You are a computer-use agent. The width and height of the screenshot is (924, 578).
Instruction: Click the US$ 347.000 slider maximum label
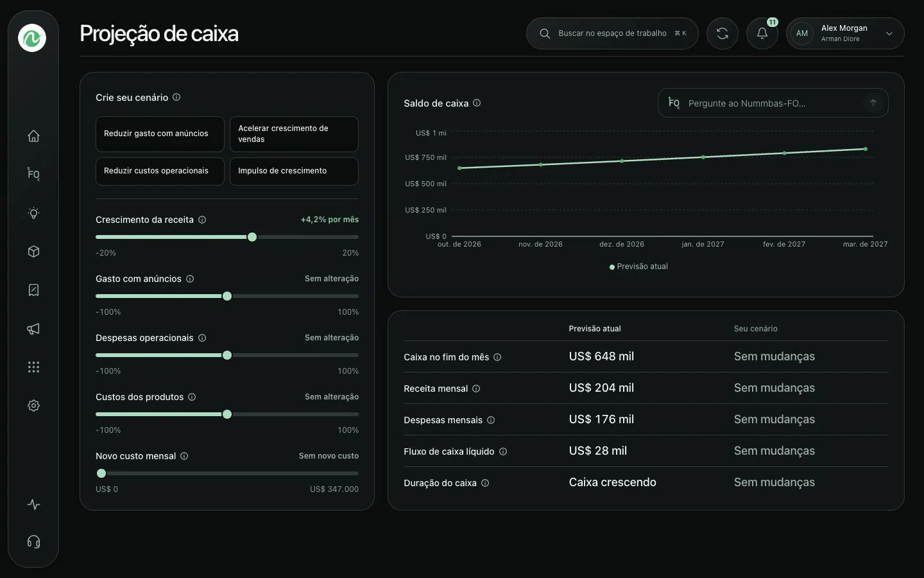[334, 489]
